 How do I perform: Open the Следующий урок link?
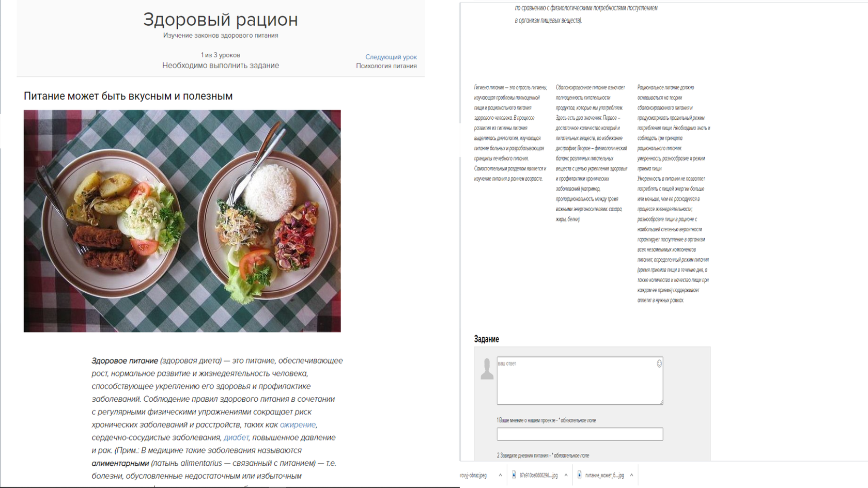click(391, 57)
